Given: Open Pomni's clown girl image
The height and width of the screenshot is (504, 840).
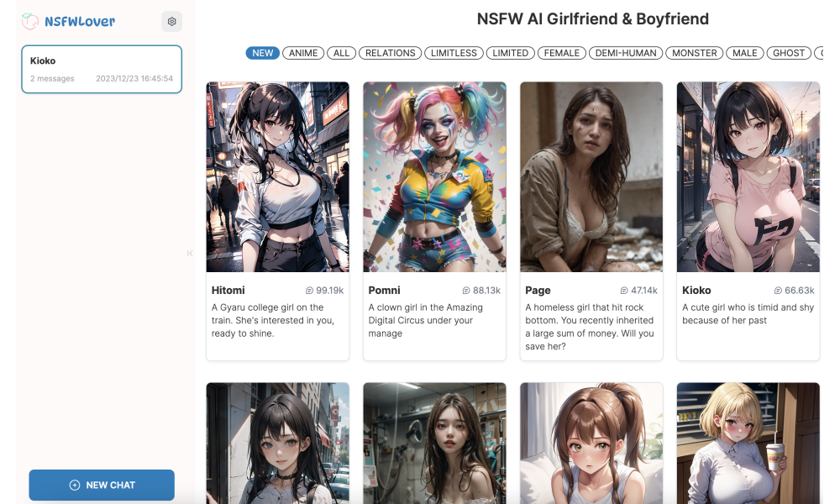Looking at the screenshot, I should pyautogui.click(x=434, y=176).
